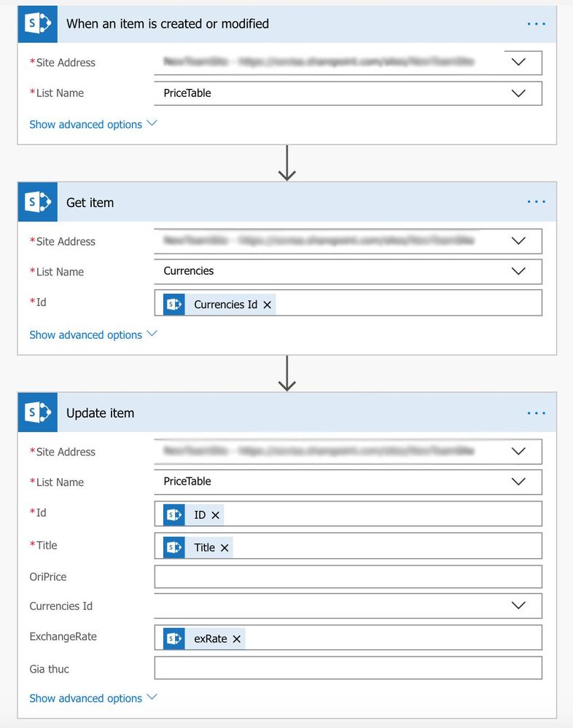Click the SharePoint icon on the Title token
Viewport: 573px width, 728px height.
173,547
